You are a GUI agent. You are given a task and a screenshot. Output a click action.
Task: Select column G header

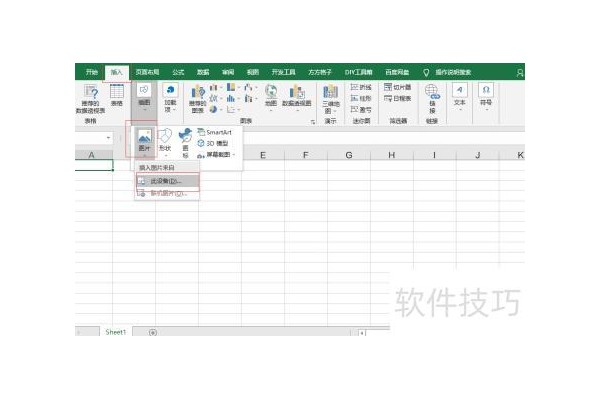click(x=349, y=155)
